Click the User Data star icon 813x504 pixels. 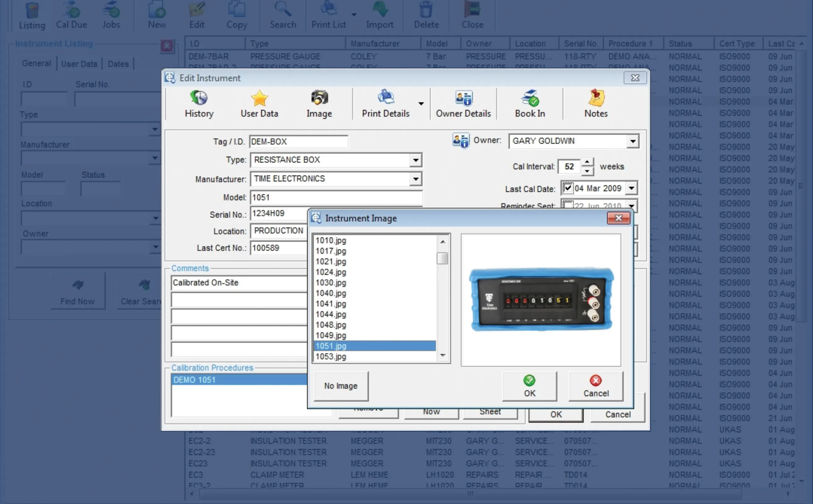[x=259, y=103]
